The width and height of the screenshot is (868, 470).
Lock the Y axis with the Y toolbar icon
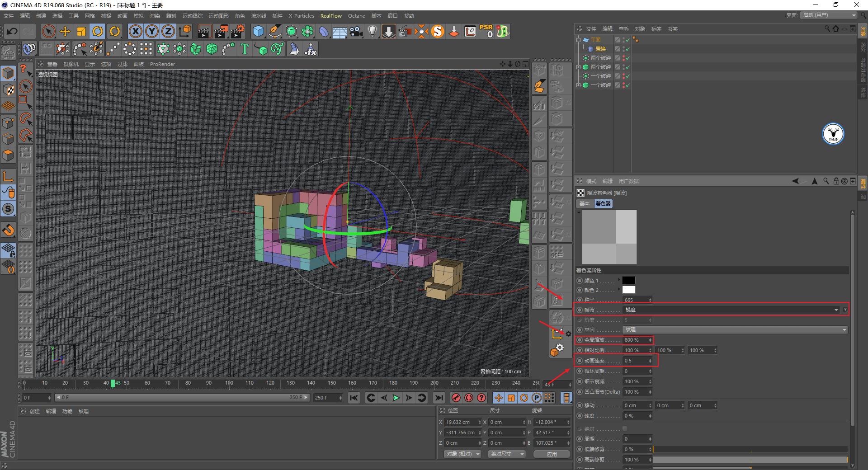click(151, 31)
